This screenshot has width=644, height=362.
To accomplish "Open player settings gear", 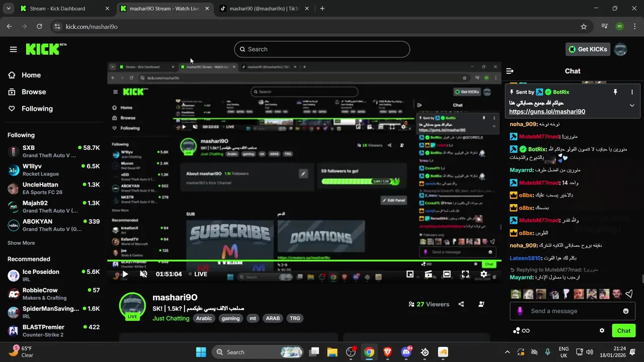I will [x=484, y=274].
